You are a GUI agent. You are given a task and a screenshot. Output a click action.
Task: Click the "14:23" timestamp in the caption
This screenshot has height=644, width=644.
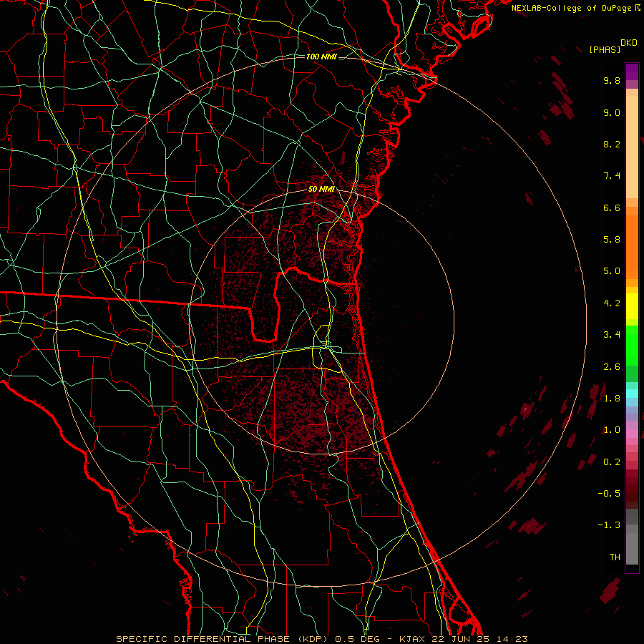(x=511, y=639)
